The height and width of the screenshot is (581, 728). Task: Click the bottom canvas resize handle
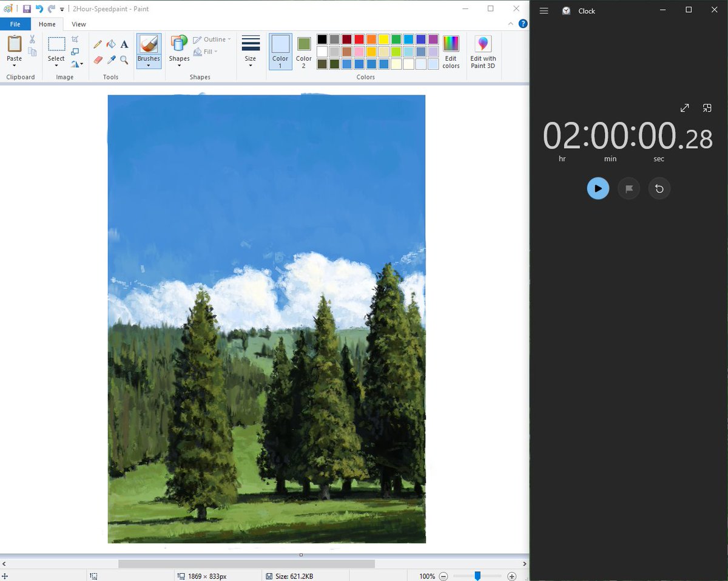tap(301, 555)
